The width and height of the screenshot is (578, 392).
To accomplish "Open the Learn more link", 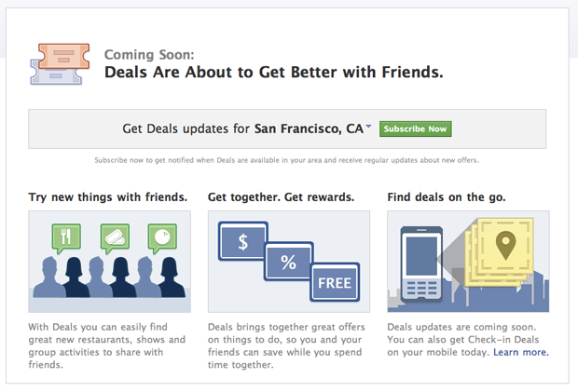I will pos(521,353).
